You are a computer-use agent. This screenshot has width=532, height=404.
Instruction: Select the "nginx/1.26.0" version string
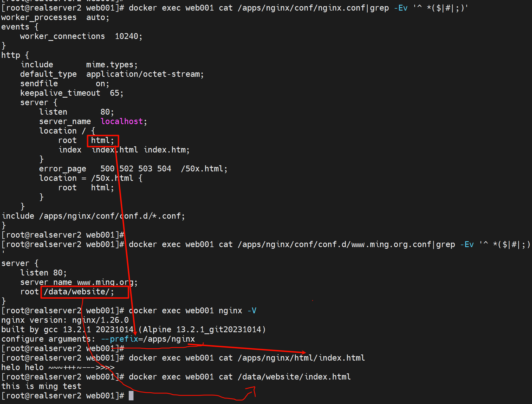[x=100, y=320]
